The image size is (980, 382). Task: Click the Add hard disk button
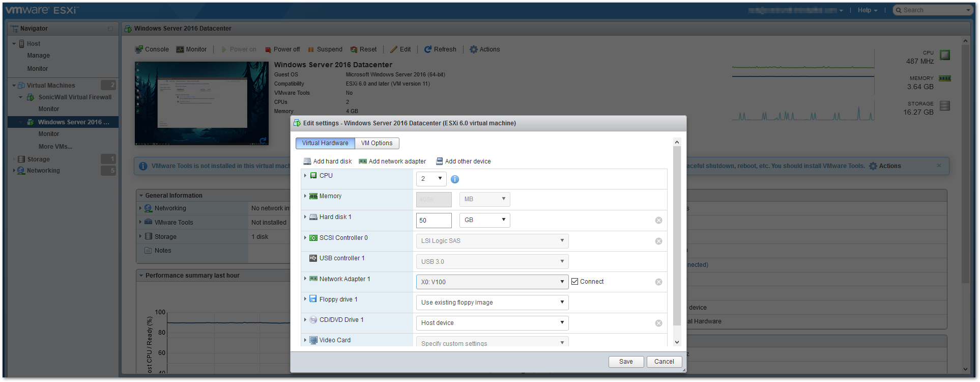327,161
